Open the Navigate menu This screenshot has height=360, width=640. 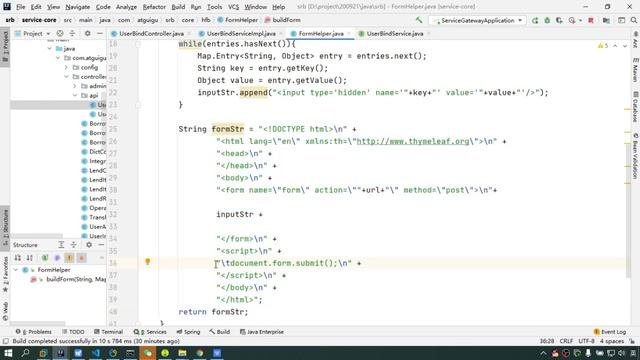[x=78, y=7]
